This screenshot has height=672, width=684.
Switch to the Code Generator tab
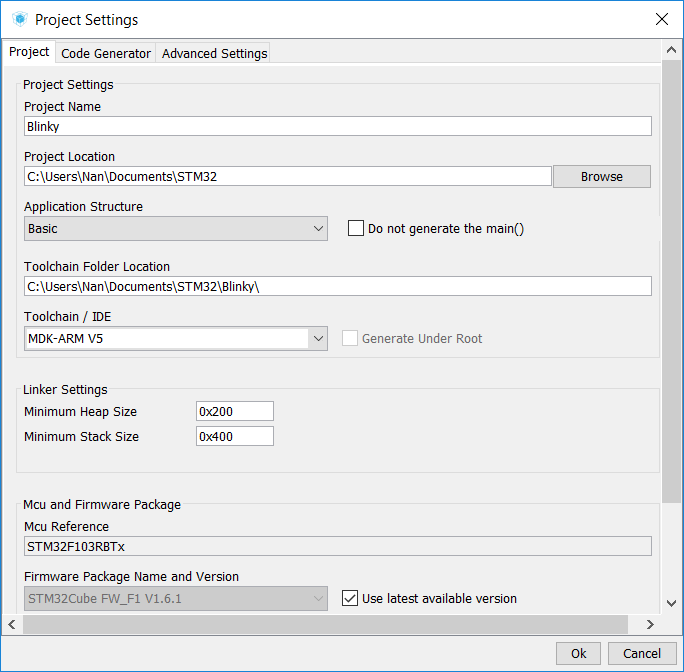pyautogui.click(x=106, y=53)
